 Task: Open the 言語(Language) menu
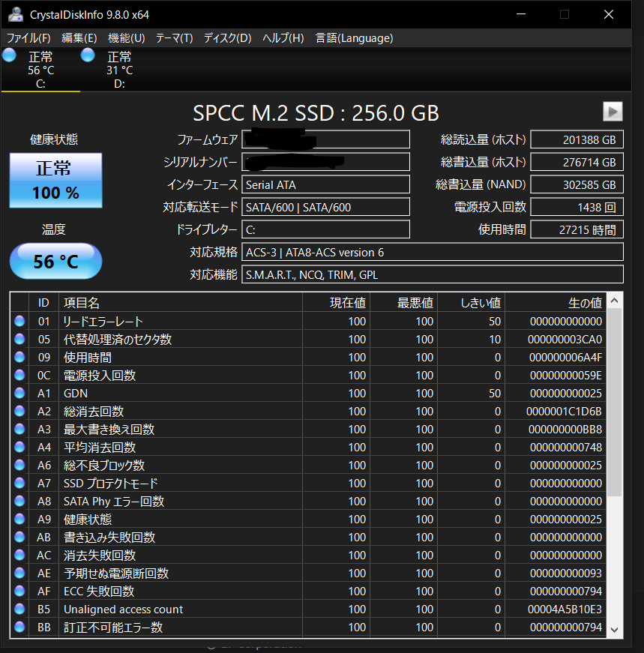(354, 38)
